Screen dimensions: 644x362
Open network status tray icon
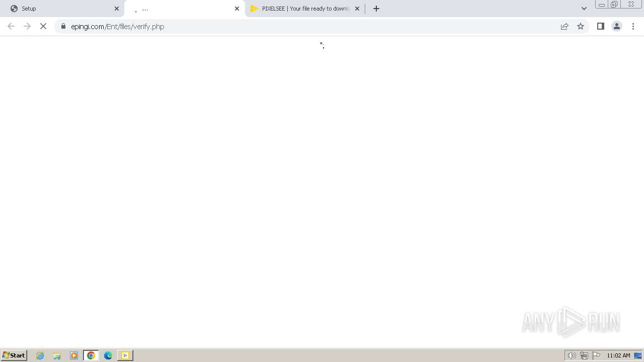pos(584,355)
